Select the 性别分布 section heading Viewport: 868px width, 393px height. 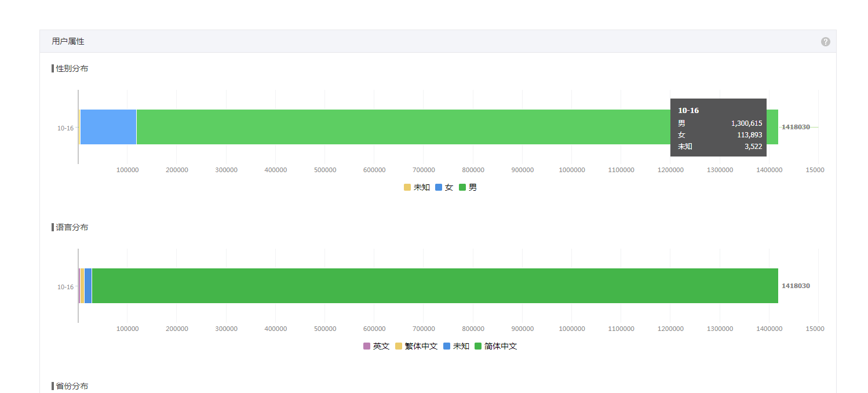click(x=72, y=68)
